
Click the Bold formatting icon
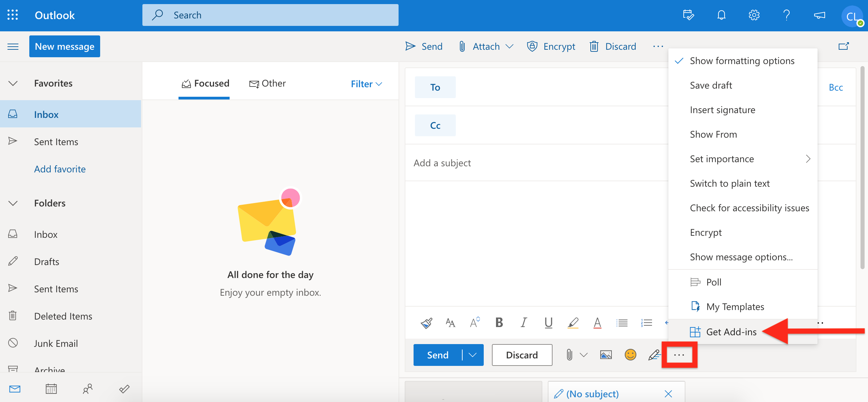[499, 322]
